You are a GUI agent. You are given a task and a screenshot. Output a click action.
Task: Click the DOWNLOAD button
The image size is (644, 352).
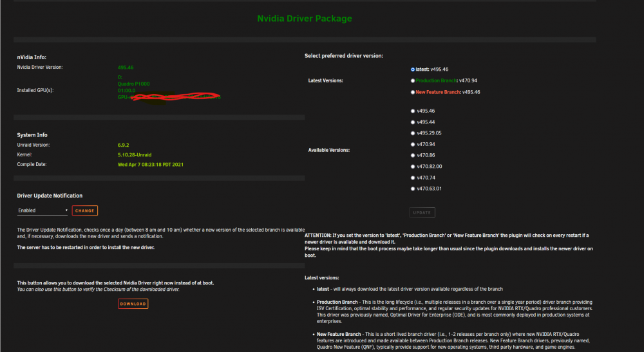pyautogui.click(x=133, y=304)
